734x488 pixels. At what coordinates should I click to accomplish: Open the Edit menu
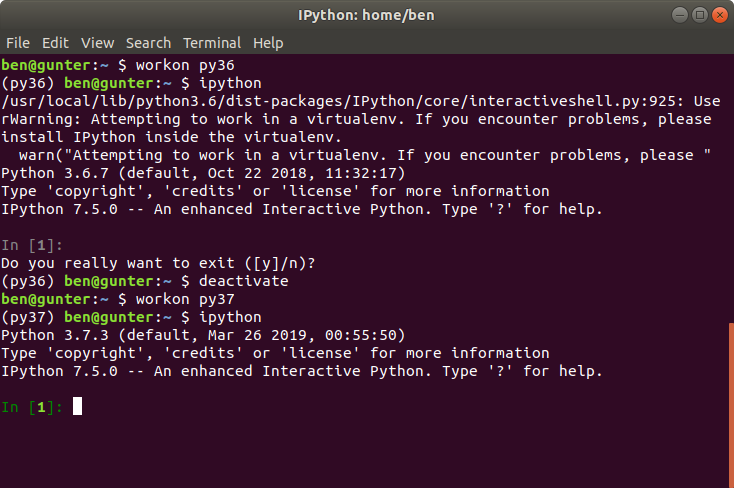(x=55, y=43)
